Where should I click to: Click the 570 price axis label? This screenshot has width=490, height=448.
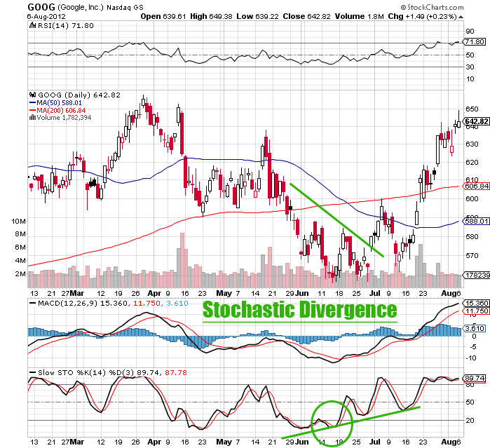(472, 256)
